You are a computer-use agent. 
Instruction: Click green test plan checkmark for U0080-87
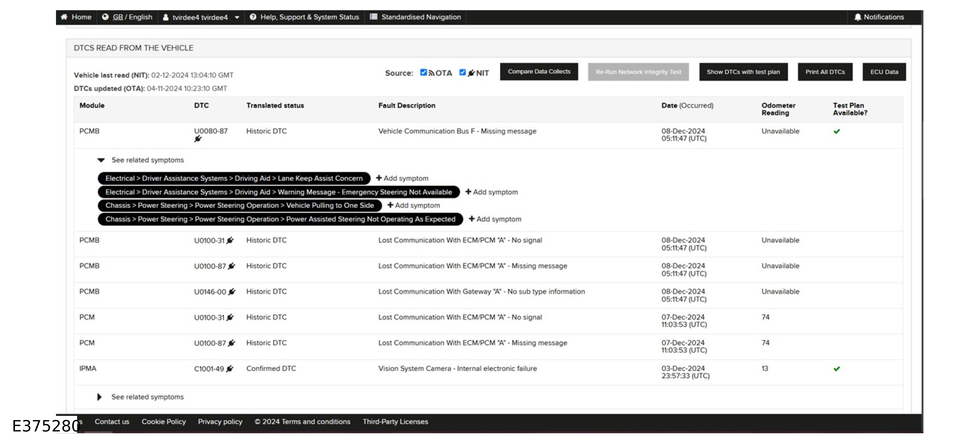point(837,132)
